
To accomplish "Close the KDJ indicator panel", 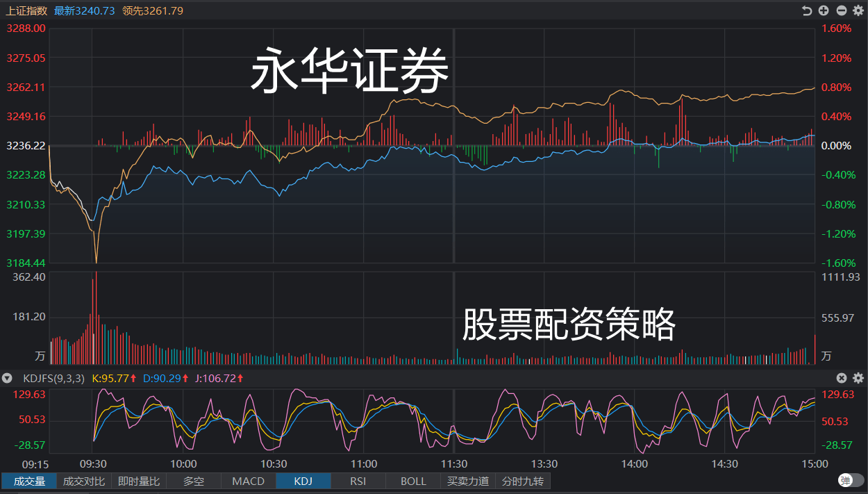I will 842,378.
